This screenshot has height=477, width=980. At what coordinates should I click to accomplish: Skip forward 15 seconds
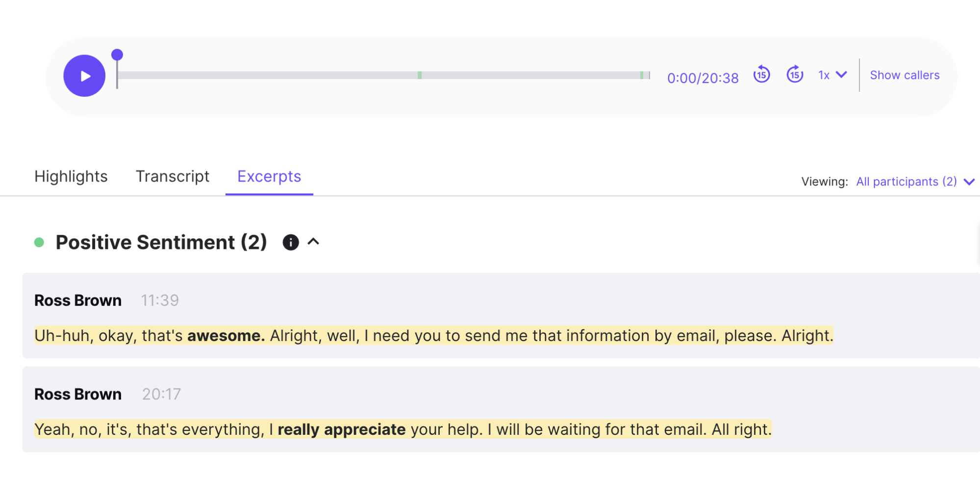click(x=795, y=75)
